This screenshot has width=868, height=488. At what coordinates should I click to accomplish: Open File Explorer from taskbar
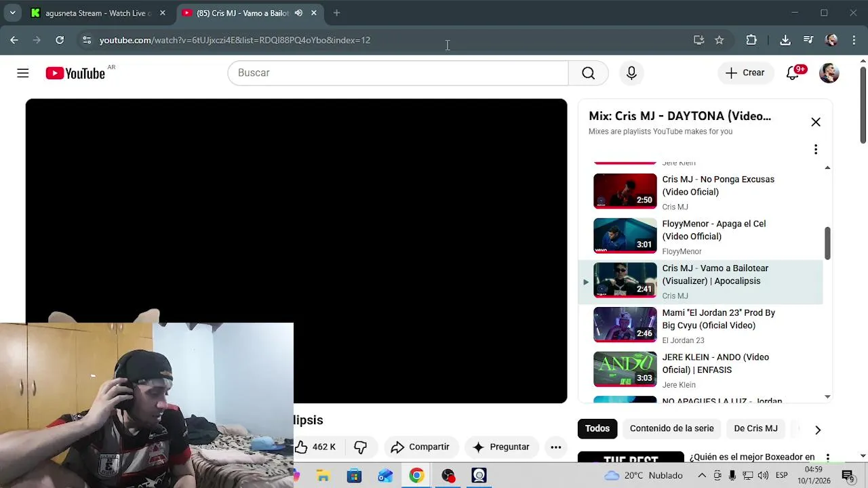point(323,476)
